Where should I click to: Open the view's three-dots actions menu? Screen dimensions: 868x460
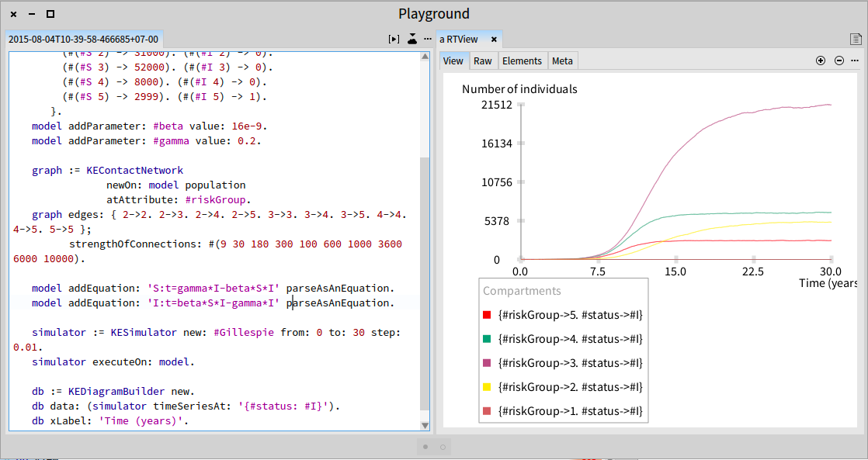855,61
